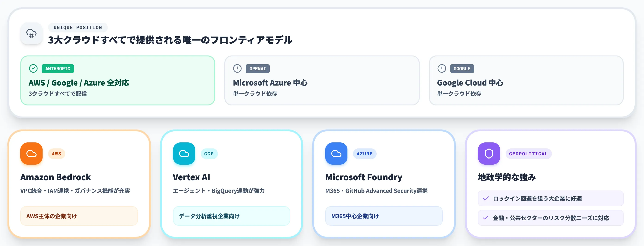Click the orange Amazon Bedrock cloud icon
The height and width of the screenshot is (246, 644).
[x=31, y=154]
